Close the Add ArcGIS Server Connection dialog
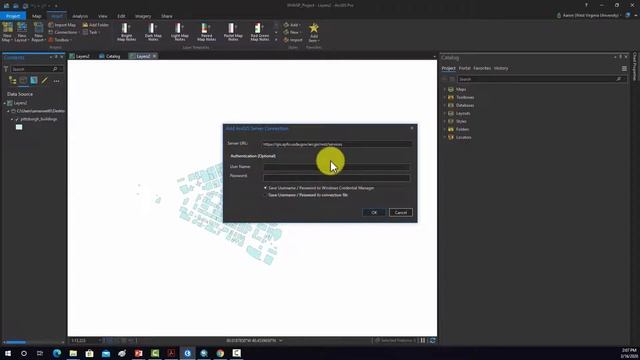 [x=411, y=128]
